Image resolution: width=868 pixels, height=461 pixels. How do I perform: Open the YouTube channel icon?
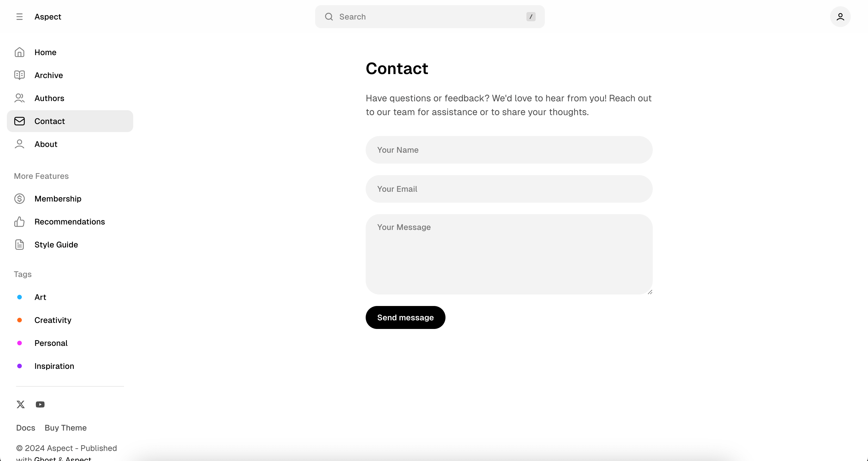coord(40,404)
